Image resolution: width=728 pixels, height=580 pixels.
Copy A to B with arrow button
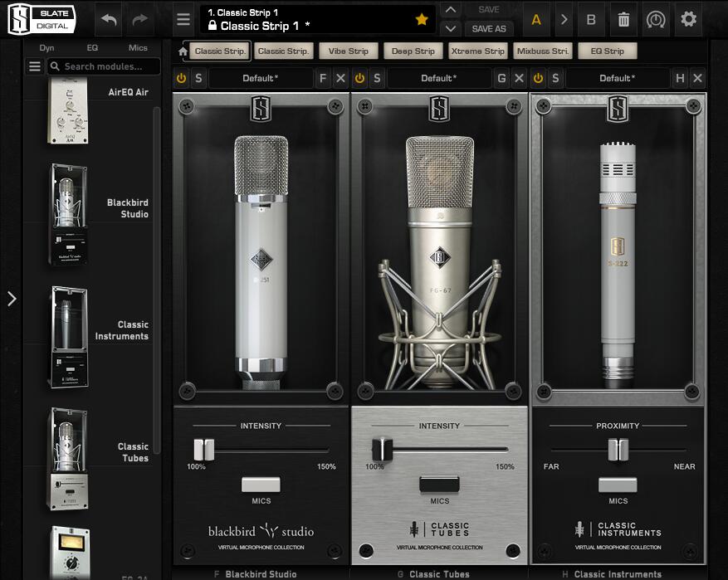point(564,19)
